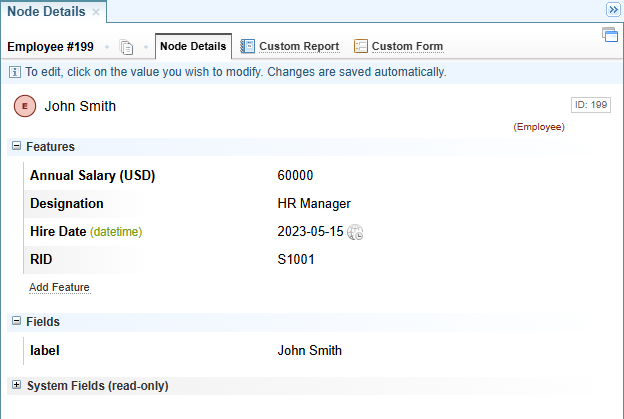Switch to the Custom Report tab
Viewport: 624px width, 419px height.
(298, 46)
